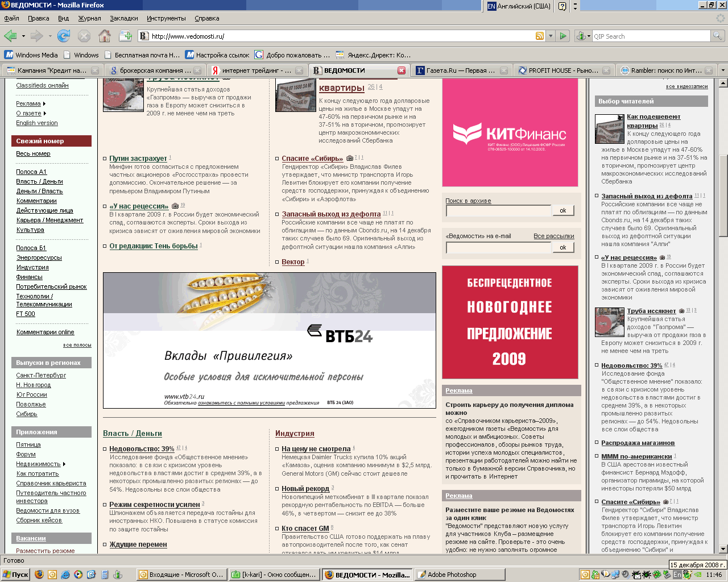Launch Internet Explorer from quick launch
728x582 pixels.
click(x=65, y=575)
